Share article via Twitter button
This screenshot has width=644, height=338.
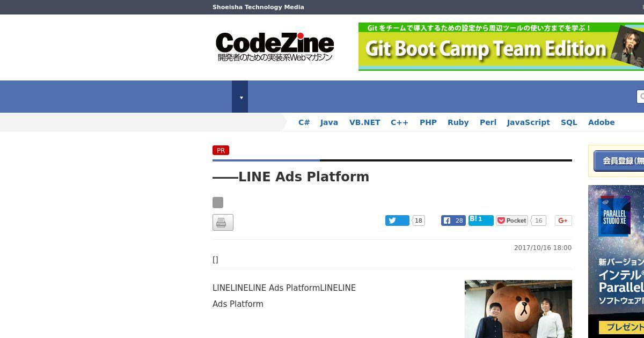click(397, 221)
